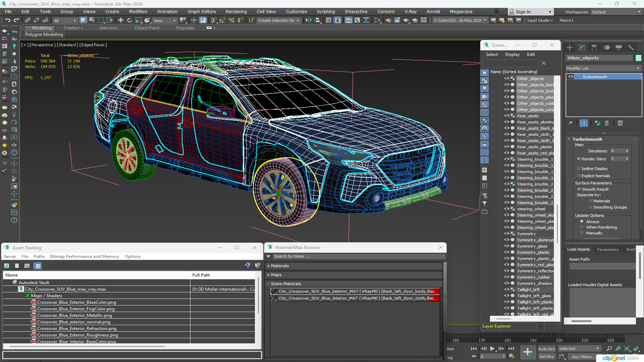Hide Symmetry layer via eye icon
The image size is (644, 362).
click(506, 234)
